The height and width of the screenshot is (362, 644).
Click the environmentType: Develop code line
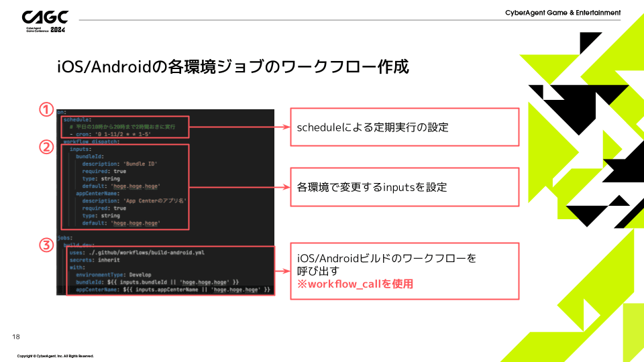tap(113, 275)
